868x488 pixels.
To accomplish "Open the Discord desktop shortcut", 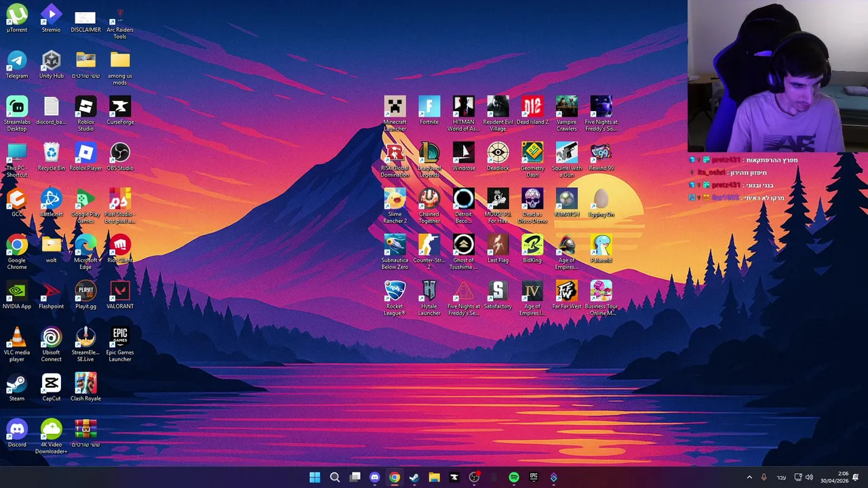I will 17,433.
